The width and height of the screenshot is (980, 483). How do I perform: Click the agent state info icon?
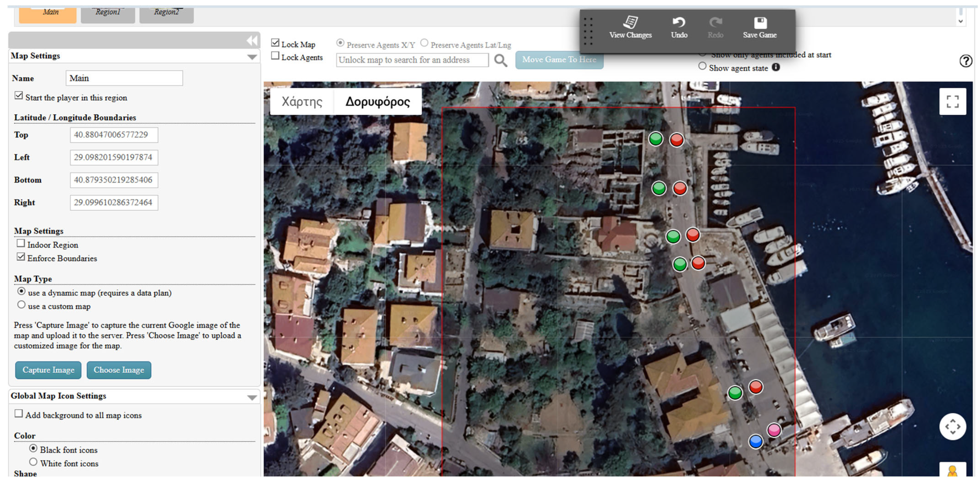click(776, 67)
